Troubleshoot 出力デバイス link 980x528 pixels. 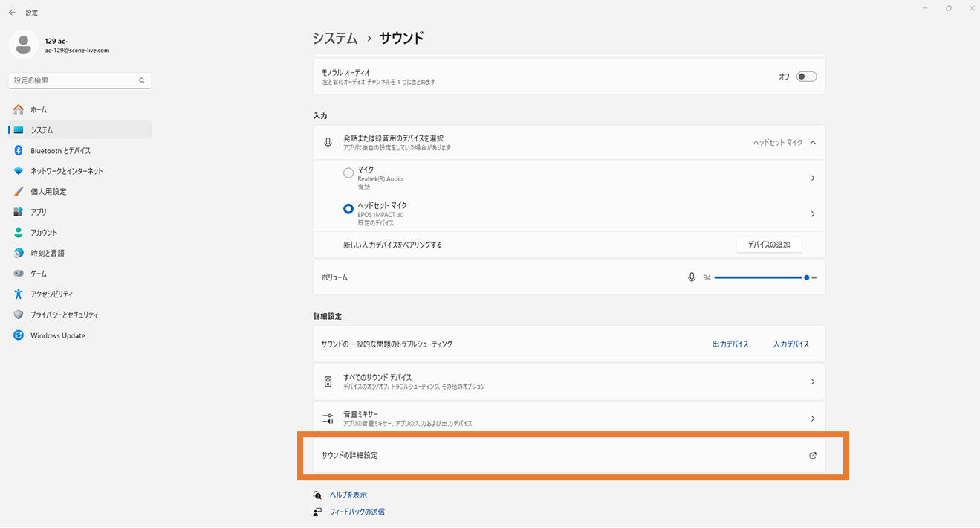point(730,344)
